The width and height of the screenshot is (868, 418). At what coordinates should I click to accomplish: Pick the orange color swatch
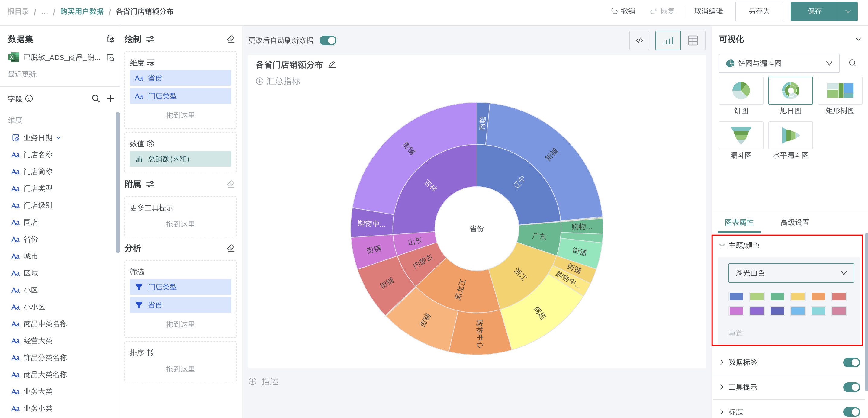[818, 296]
